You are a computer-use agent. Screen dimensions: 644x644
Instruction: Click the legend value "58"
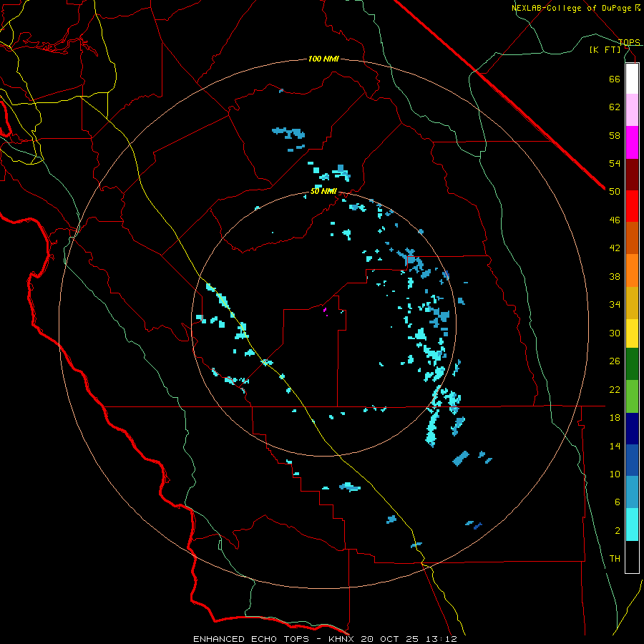coord(615,135)
